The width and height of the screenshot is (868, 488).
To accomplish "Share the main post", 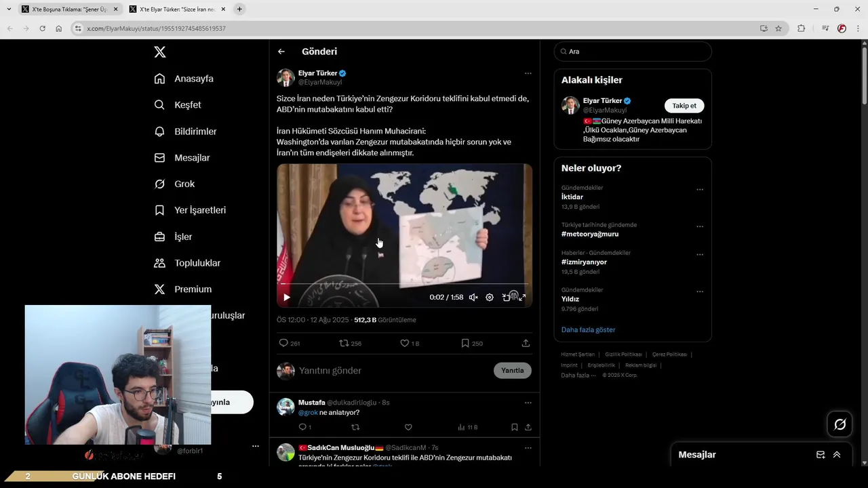I will click(x=526, y=343).
